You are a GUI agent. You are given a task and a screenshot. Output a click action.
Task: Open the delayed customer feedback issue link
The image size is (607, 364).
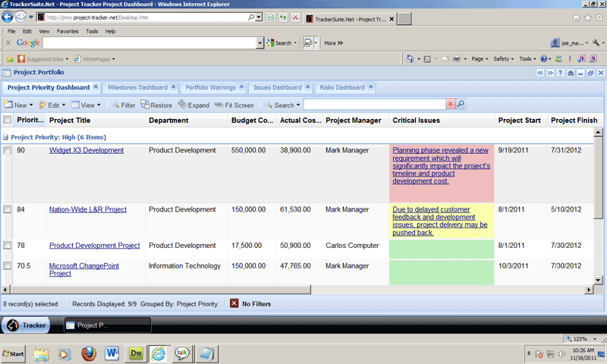(440, 221)
